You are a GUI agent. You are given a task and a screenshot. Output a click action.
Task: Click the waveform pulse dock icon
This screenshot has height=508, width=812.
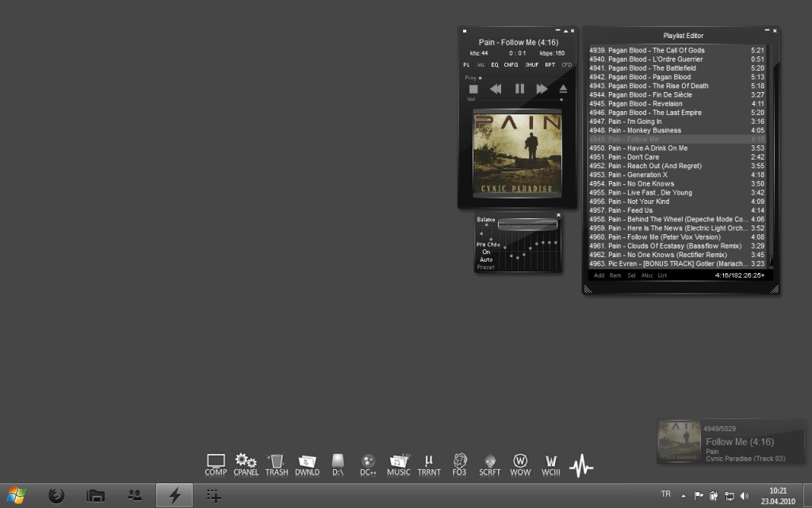tap(581, 465)
